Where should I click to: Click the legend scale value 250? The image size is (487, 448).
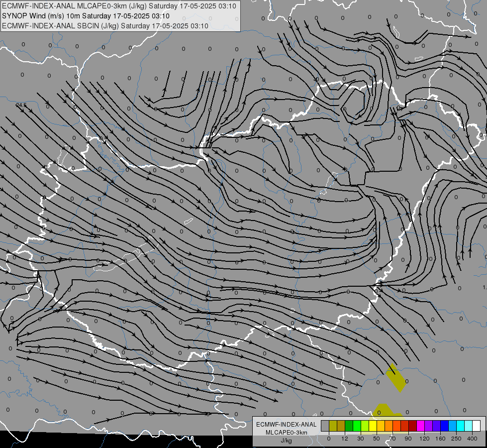coord(456,439)
